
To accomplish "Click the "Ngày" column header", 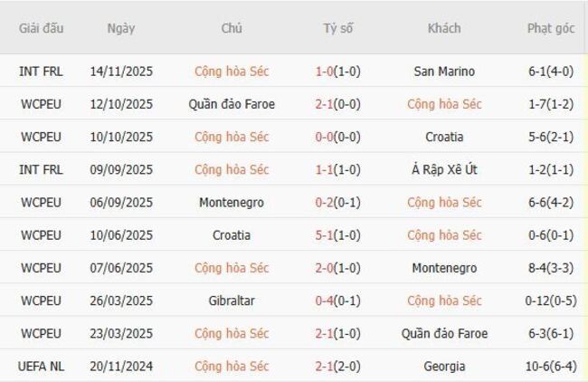I will point(120,28).
